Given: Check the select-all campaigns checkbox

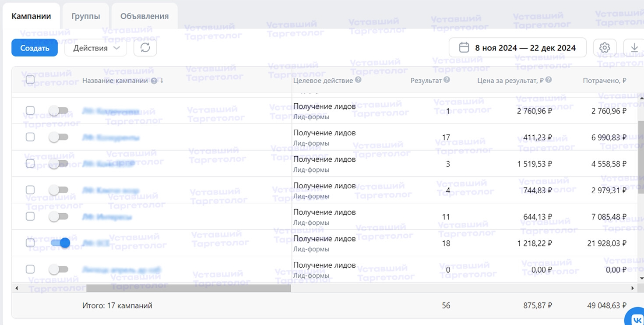Looking at the screenshot, I should (30, 80).
